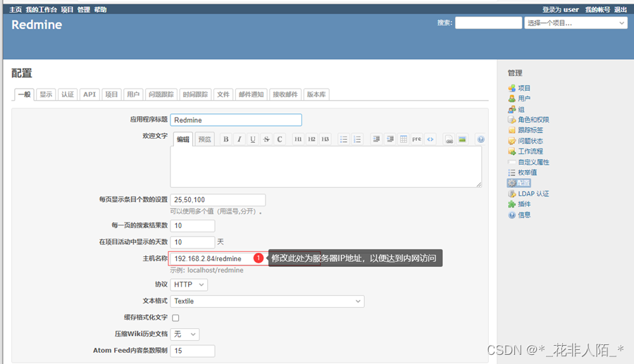Insert preformatted text (pre)

[416, 139]
